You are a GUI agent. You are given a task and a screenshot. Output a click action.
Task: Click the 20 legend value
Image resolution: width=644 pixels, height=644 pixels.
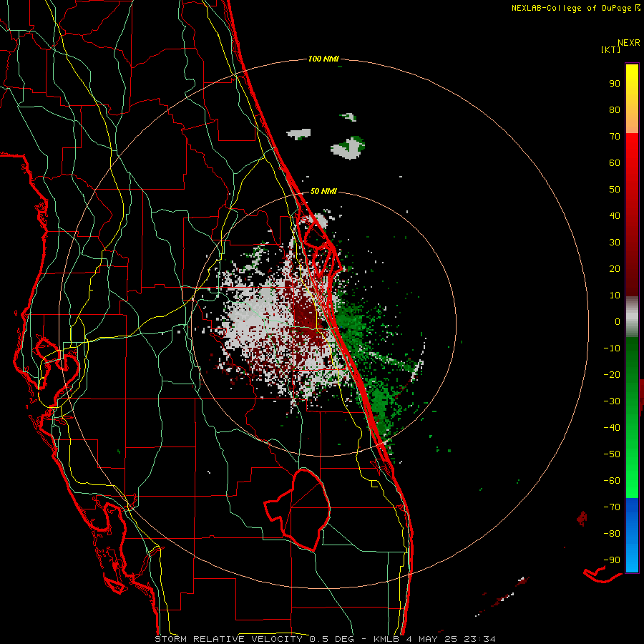coord(615,268)
